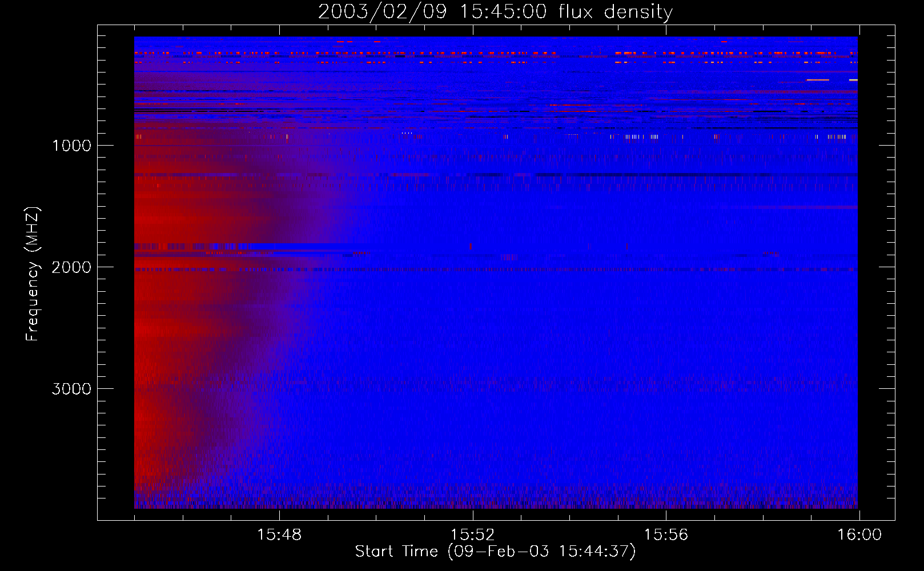Click the 1000 frequency tick label
924x571 pixels.
click(71, 146)
